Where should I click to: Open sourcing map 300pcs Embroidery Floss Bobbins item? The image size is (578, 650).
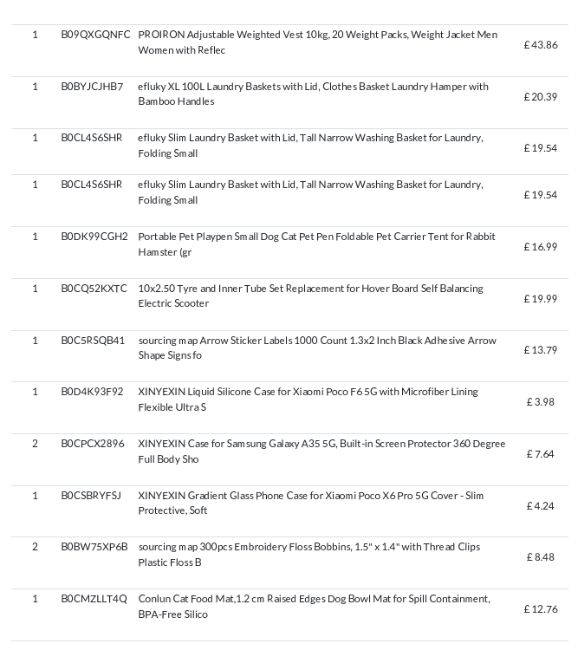coord(309,555)
